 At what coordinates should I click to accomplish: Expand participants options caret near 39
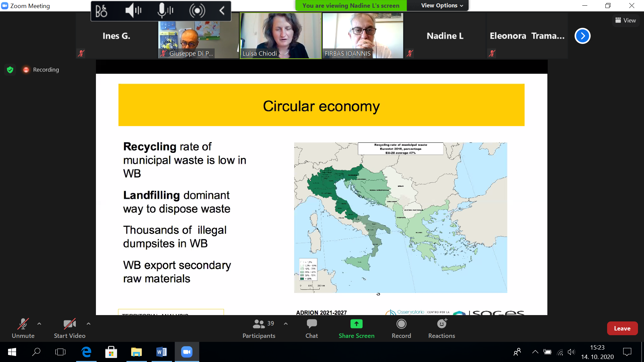[x=286, y=324]
